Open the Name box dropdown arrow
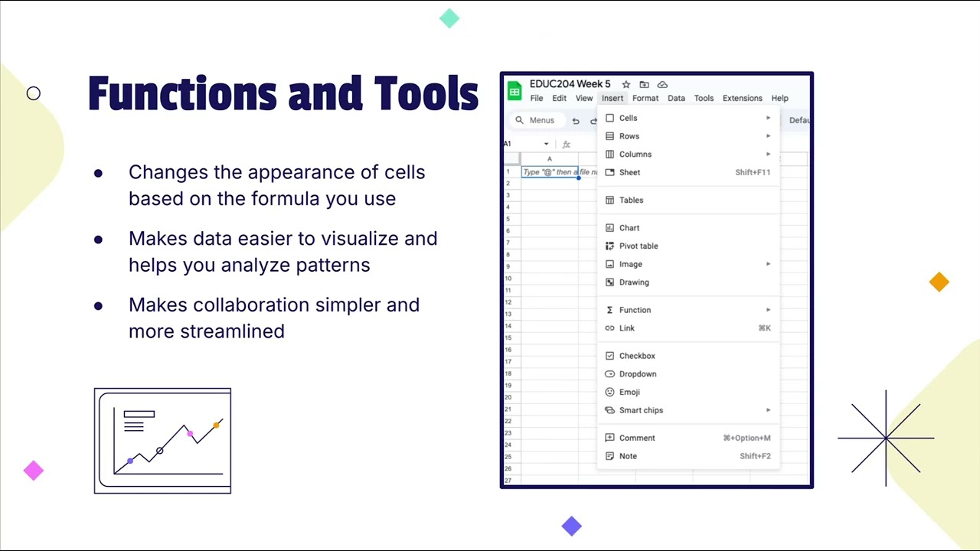Viewport: 980px width, 551px height. point(546,144)
